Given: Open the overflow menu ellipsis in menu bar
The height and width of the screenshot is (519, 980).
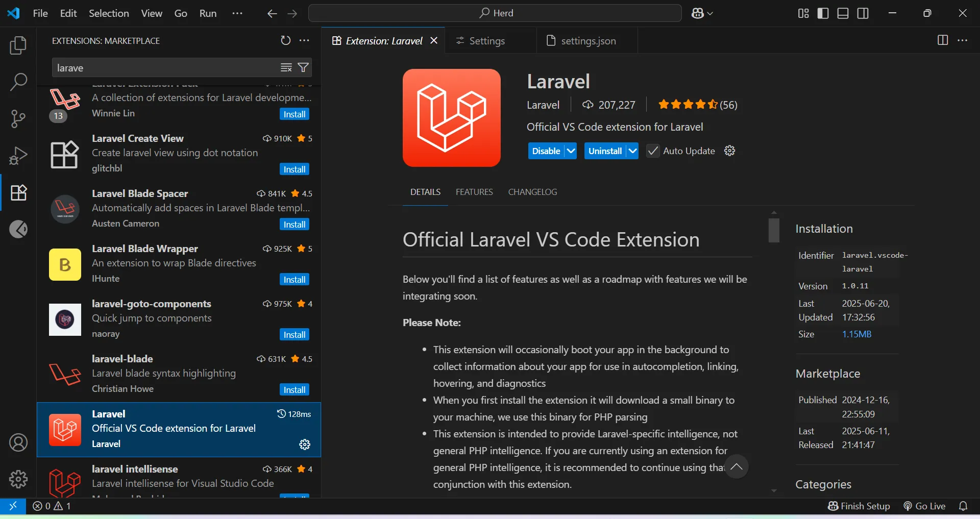Looking at the screenshot, I should (237, 13).
